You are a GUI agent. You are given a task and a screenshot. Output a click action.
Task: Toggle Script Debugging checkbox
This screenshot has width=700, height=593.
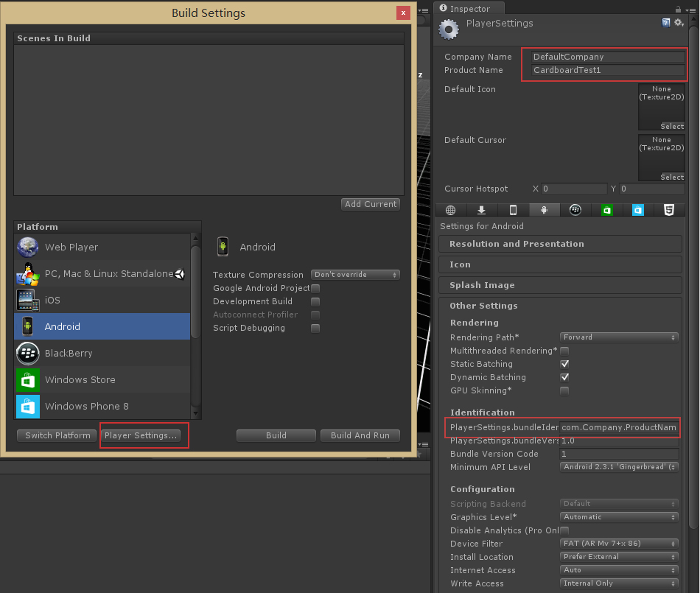click(315, 329)
